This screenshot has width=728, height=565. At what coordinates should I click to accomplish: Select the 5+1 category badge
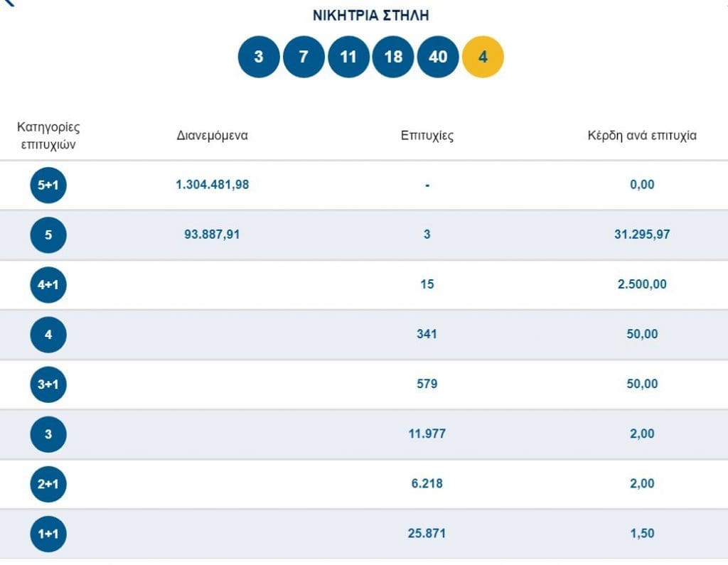pos(48,185)
